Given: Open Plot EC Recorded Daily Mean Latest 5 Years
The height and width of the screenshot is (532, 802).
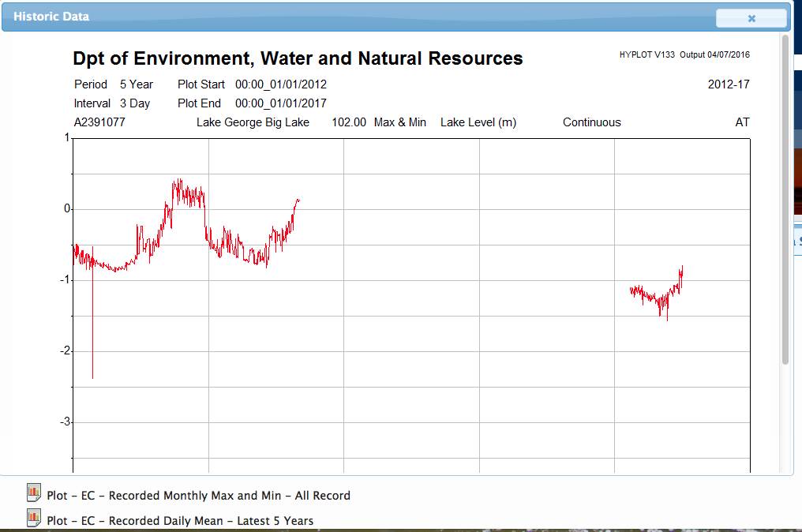Looking at the screenshot, I should click(x=180, y=520).
